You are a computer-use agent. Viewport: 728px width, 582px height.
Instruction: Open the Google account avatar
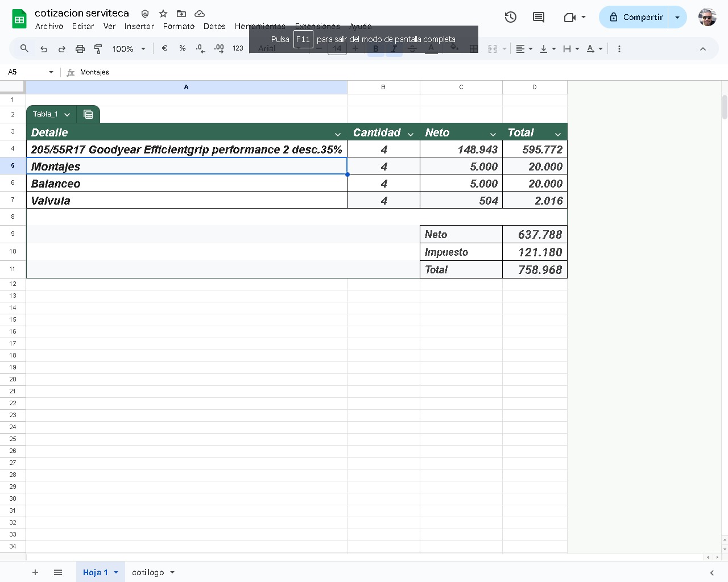708,17
